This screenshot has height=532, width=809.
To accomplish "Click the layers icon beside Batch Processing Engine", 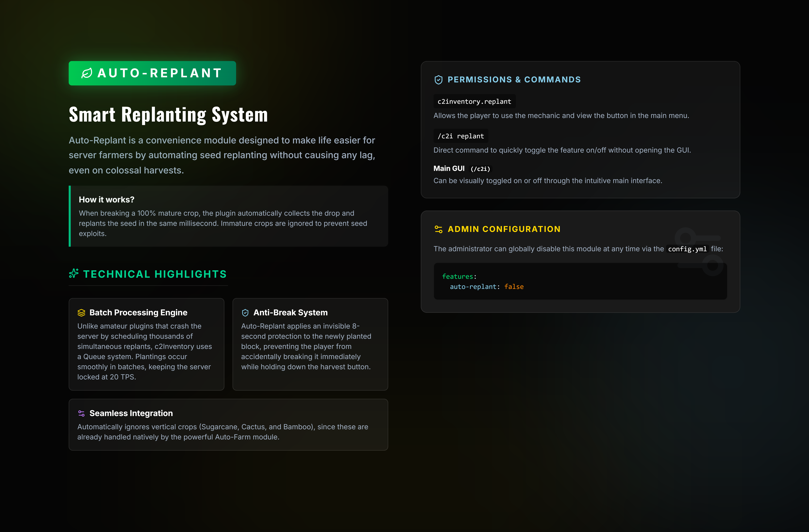I will 81,313.
